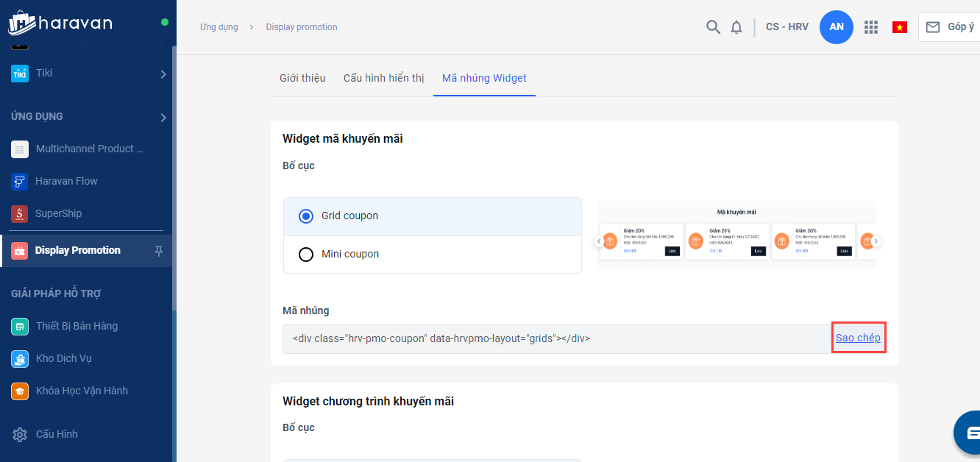Click the Sao chép copy link
The height and width of the screenshot is (462, 980).
tap(858, 338)
